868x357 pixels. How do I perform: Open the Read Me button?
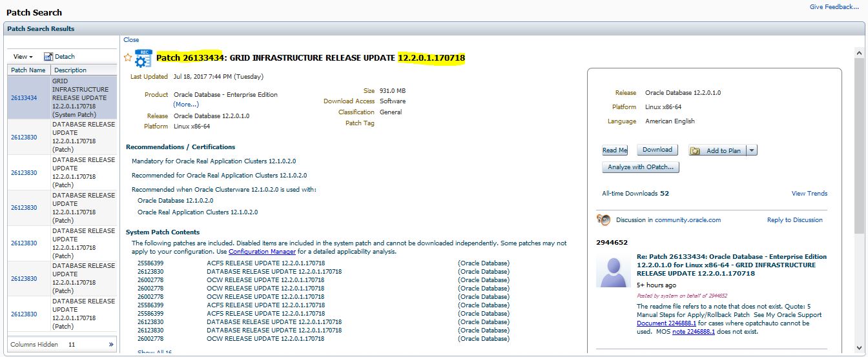[x=615, y=150]
